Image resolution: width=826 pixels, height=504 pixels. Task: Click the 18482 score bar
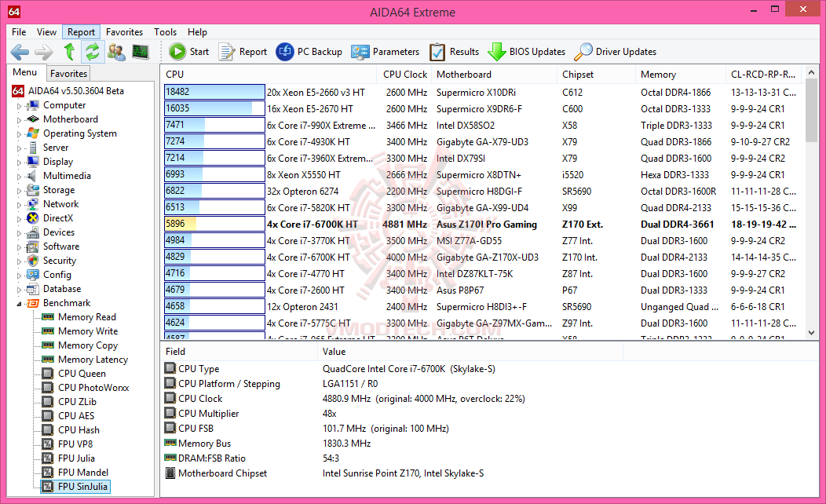[214, 92]
